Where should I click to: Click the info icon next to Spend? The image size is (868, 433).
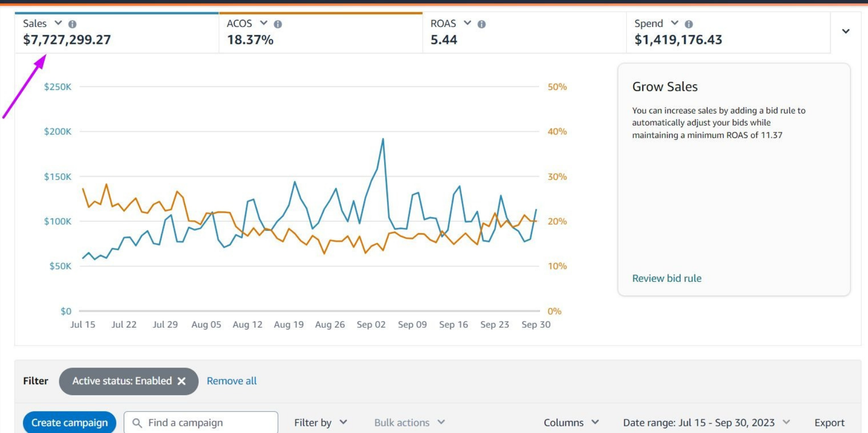pos(688,24)
